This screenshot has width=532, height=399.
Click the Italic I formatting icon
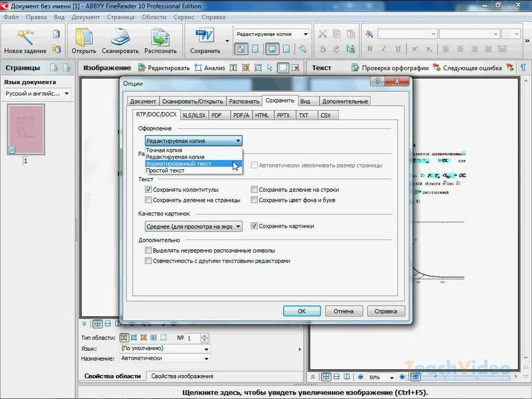[383, 49]
